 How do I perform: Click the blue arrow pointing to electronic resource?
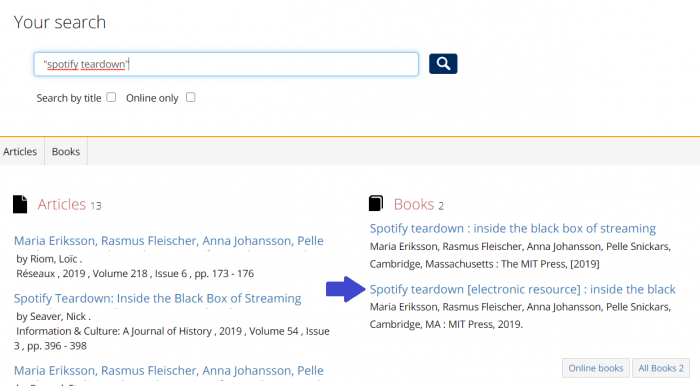346,289
